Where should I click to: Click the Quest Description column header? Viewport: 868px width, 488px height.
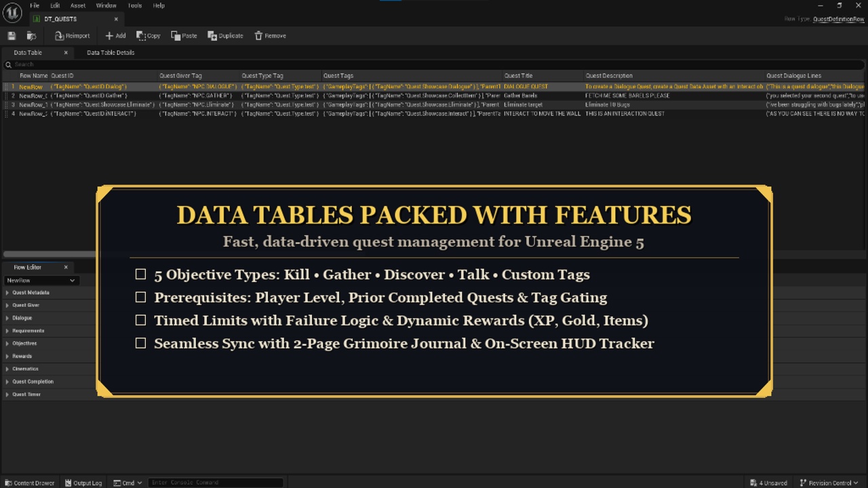tap(609, 76)
